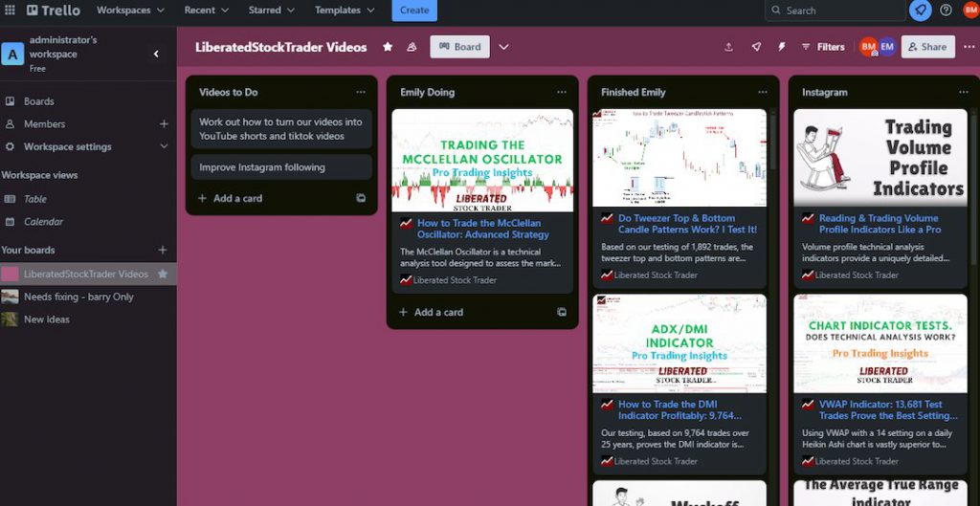Open Finished Emily list actions menu
The image size is (980, 506).
click(763, 92)
